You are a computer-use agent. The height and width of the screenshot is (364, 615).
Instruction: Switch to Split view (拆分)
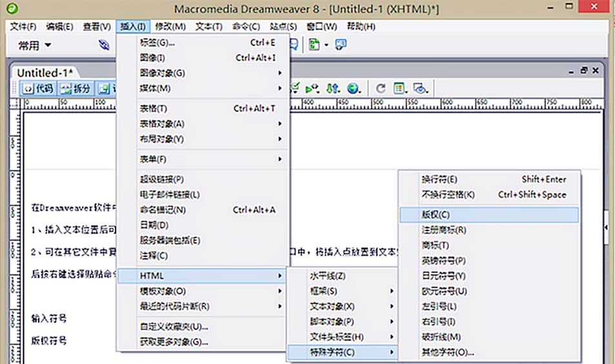[x=75, y=88]
